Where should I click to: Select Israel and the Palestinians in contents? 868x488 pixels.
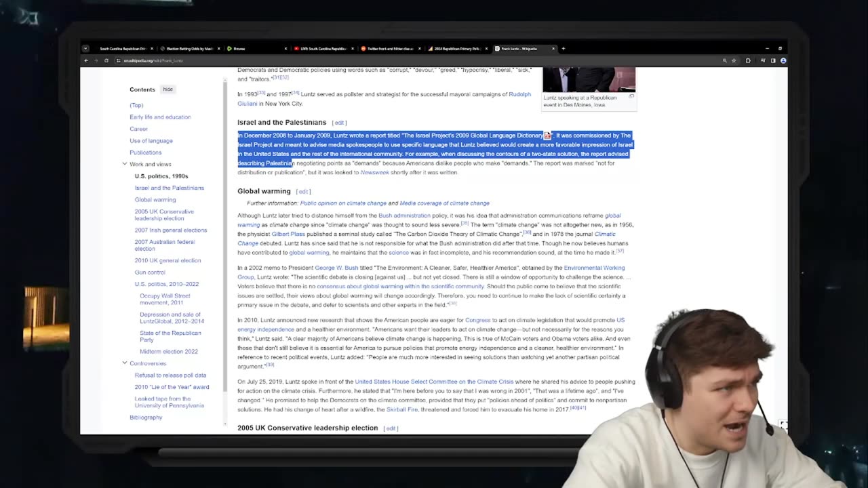169,188
